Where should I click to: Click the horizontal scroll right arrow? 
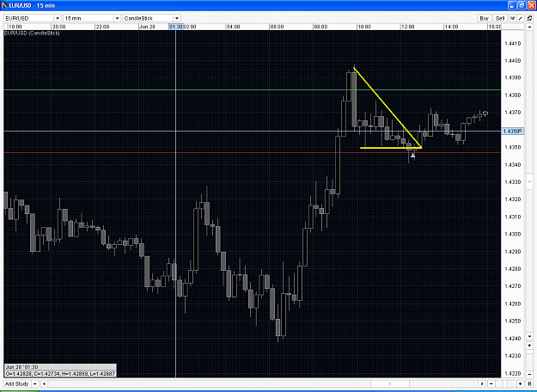tap(482, 383)
